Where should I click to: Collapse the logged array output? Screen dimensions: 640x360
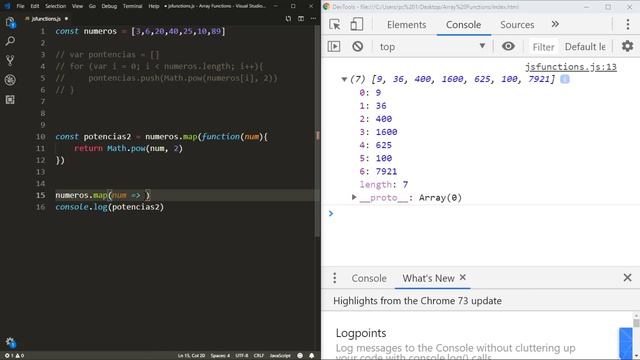(344, 79)
